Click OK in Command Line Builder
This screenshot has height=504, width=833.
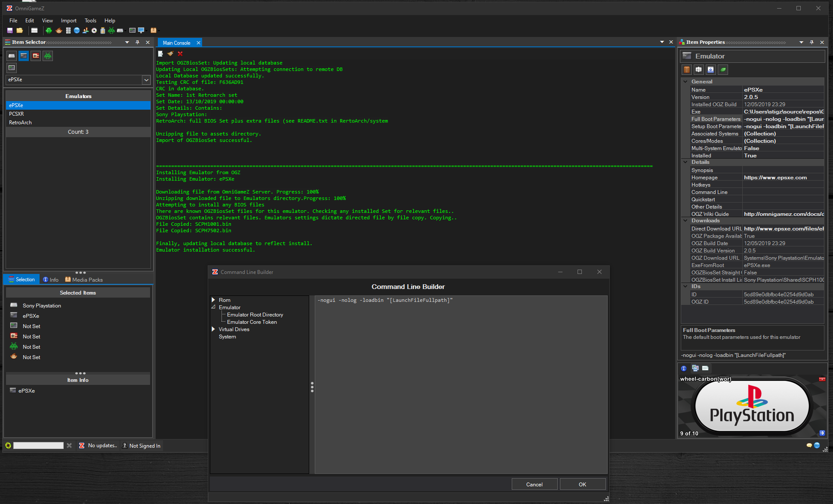[x=583, y=484]
